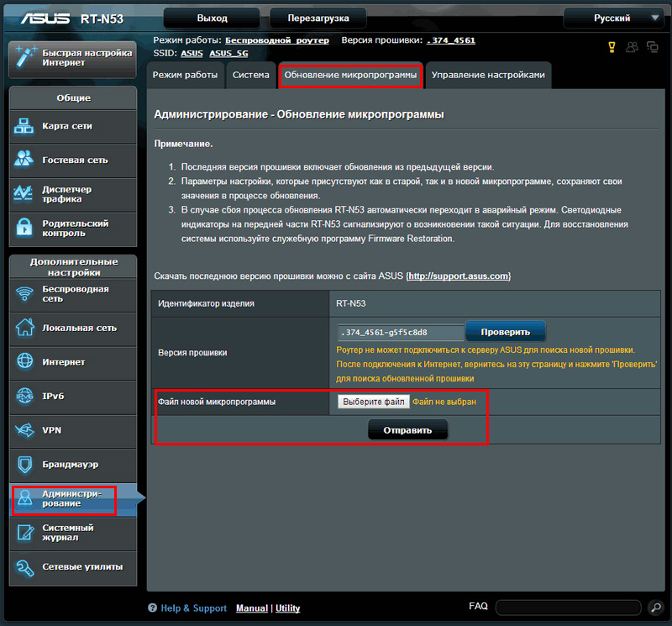This screenshot has width=672, height=626.
Task: Open Сетевые утилиты menu item
Action: click(x=73, y=567)
